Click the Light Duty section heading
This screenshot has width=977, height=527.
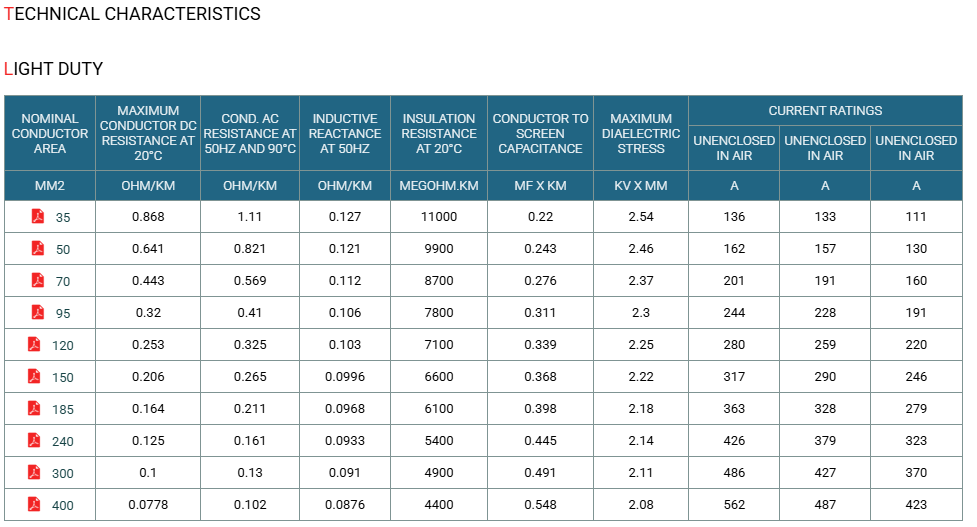click(54, 69)
